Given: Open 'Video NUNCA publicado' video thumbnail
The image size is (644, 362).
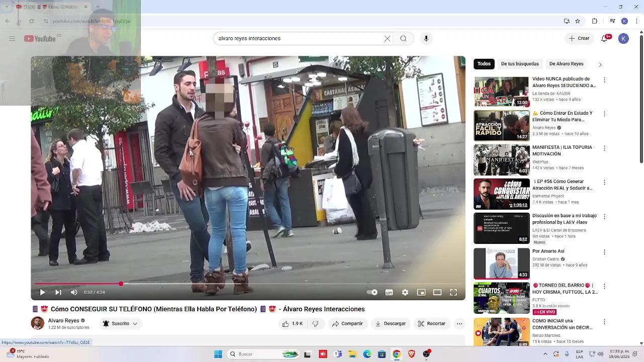Looking at the screenshot, I should point(502,92).
